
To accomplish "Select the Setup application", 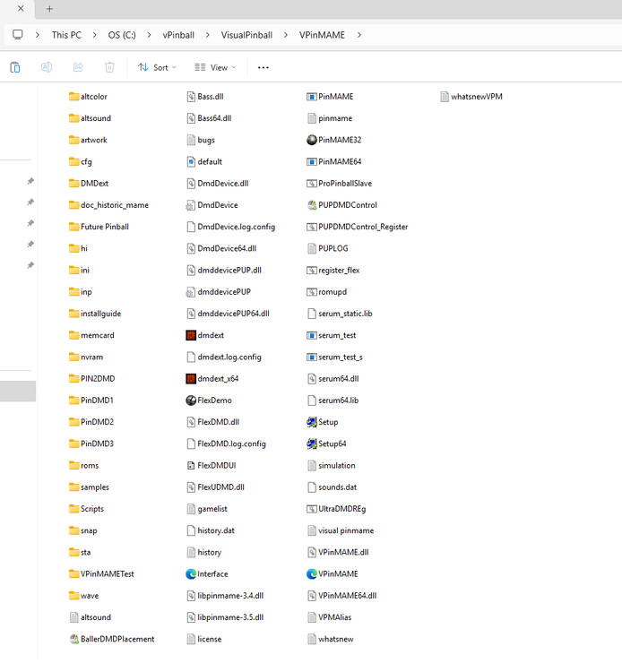I will (x=323, y=422).
